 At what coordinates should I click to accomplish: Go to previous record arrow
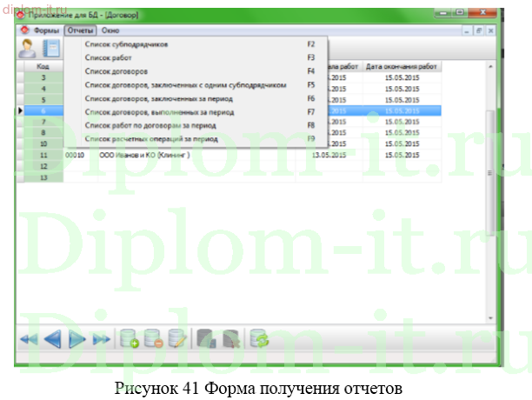click(x=52, y=338)
